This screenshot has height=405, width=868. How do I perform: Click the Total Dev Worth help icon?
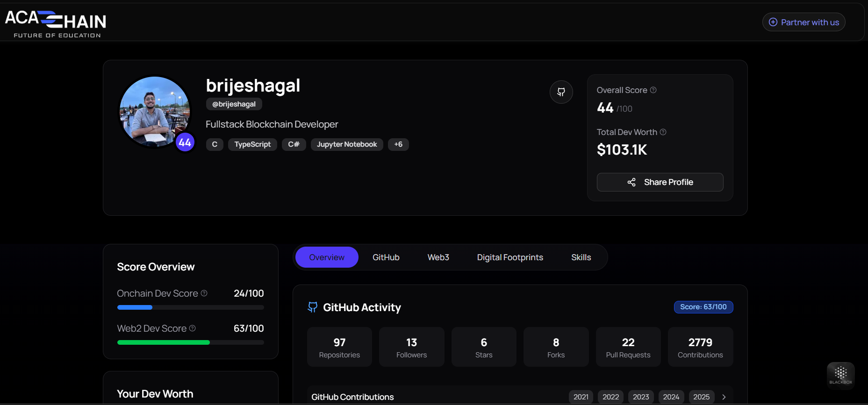(663, 132)
